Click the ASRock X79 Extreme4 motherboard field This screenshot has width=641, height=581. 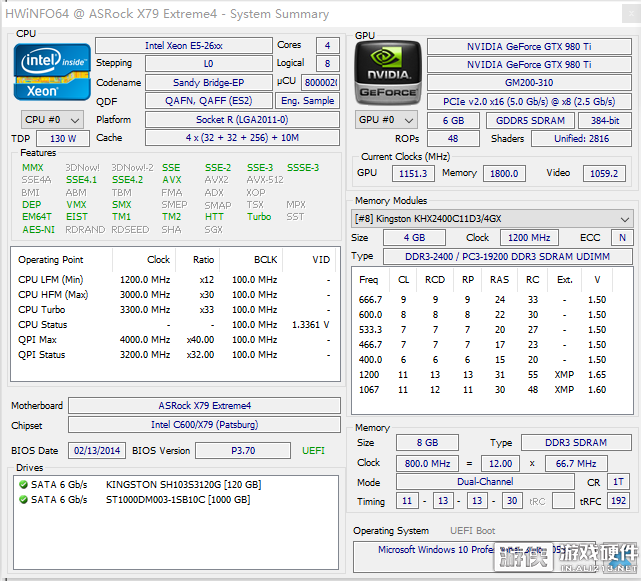point(204,406)
